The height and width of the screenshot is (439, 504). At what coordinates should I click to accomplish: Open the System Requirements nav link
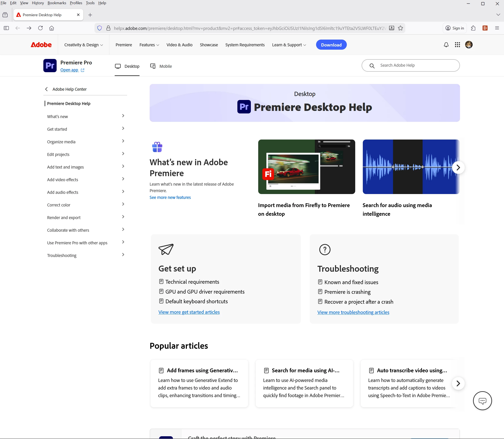point(245,45)
